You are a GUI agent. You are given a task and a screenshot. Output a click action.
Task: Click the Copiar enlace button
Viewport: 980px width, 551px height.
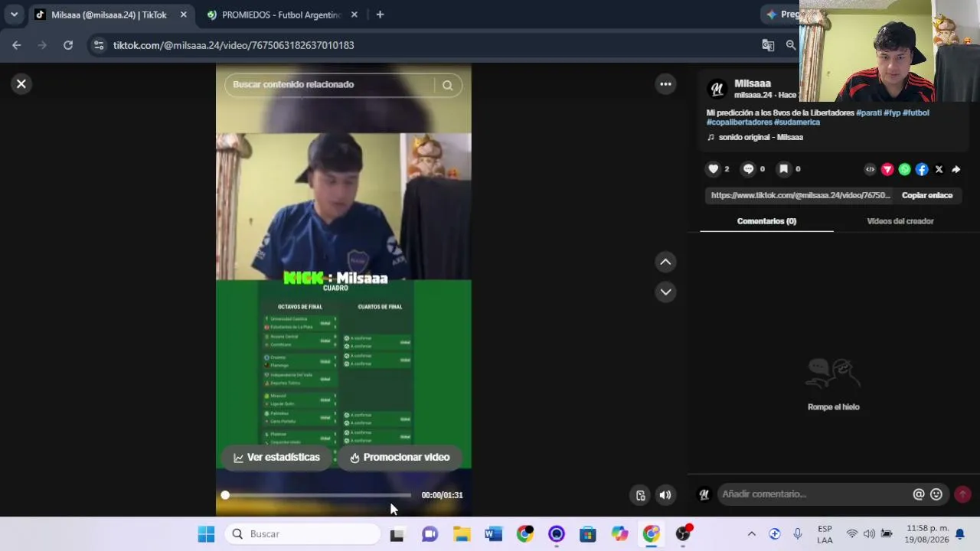click(x=927, y=195)
